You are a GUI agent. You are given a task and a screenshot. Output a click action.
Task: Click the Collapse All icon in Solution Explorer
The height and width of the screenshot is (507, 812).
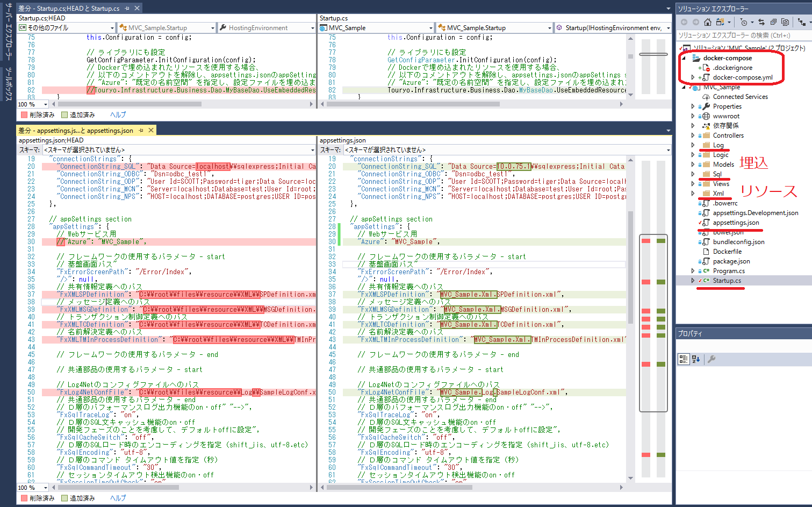point(773,22)
